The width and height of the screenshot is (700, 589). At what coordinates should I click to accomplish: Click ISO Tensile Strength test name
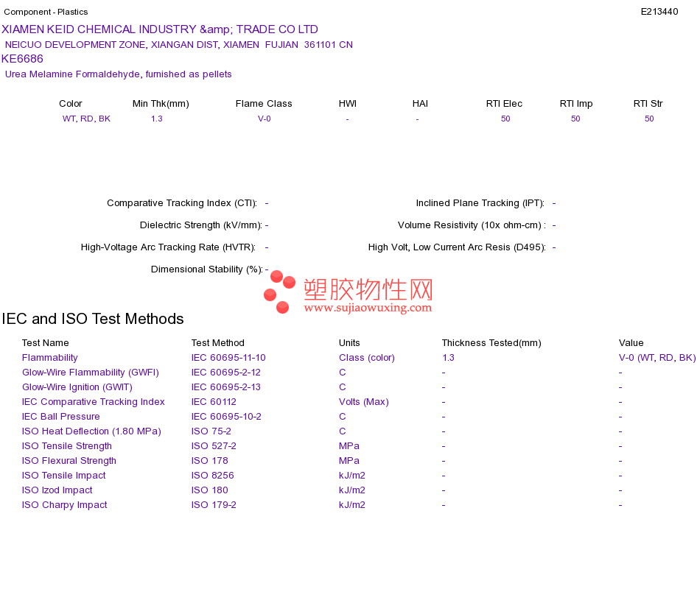pos(67,446)
